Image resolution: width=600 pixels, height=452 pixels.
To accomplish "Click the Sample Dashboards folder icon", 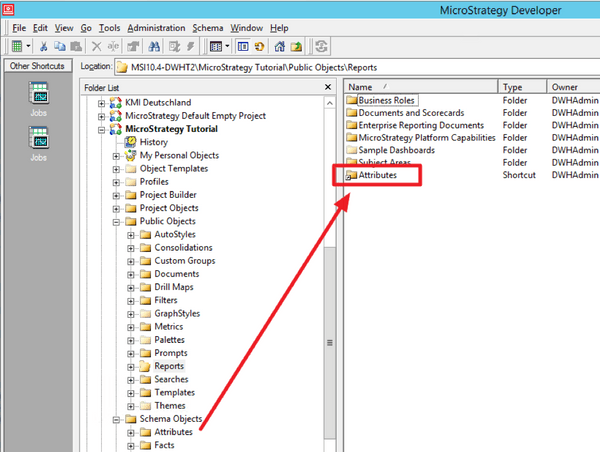I will tap(352, 150).
